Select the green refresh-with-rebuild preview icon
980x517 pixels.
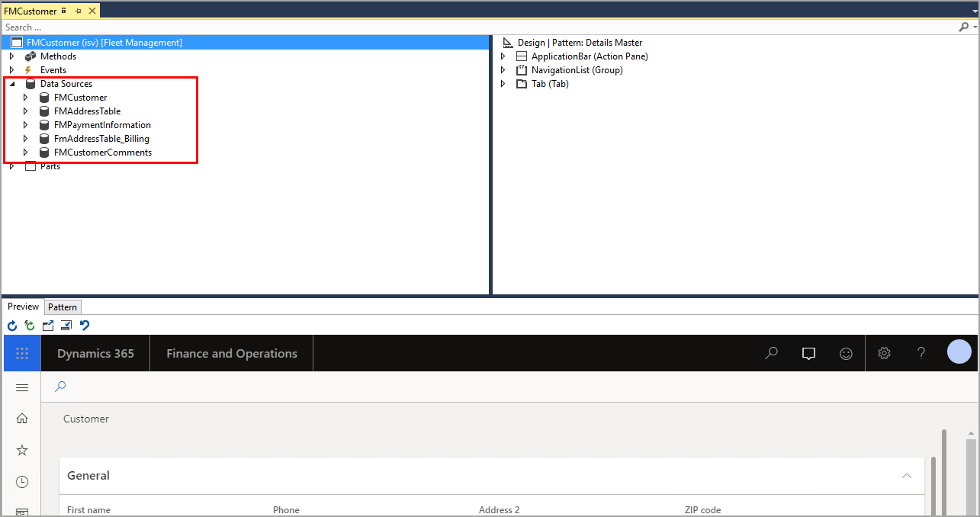coord(30,325)
